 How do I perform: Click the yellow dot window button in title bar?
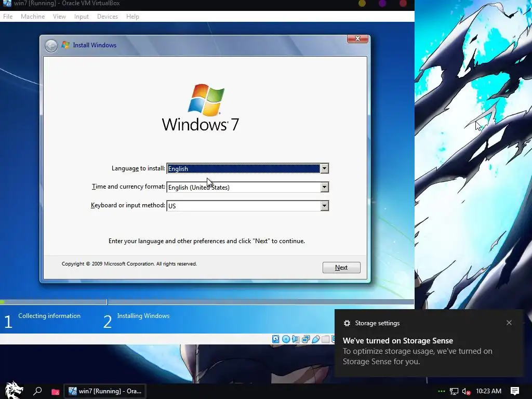pyautogui.click(x=362, y=4)
